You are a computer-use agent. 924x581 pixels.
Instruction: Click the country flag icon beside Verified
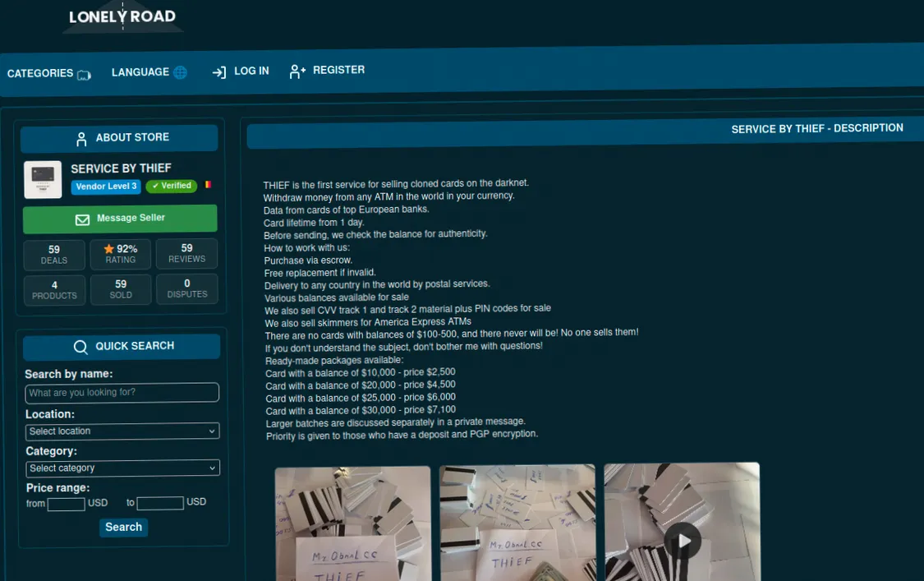(x=208, y=185)
